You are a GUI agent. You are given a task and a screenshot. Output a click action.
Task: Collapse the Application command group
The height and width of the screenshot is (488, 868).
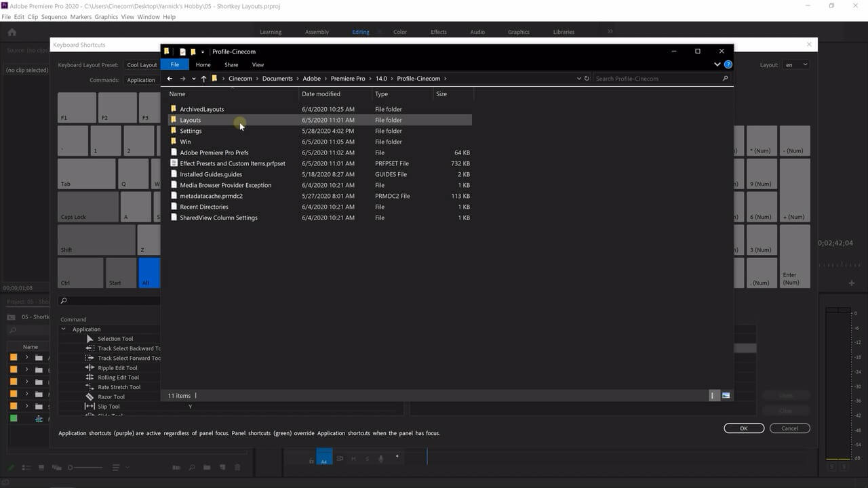click(x=64, y=329)
